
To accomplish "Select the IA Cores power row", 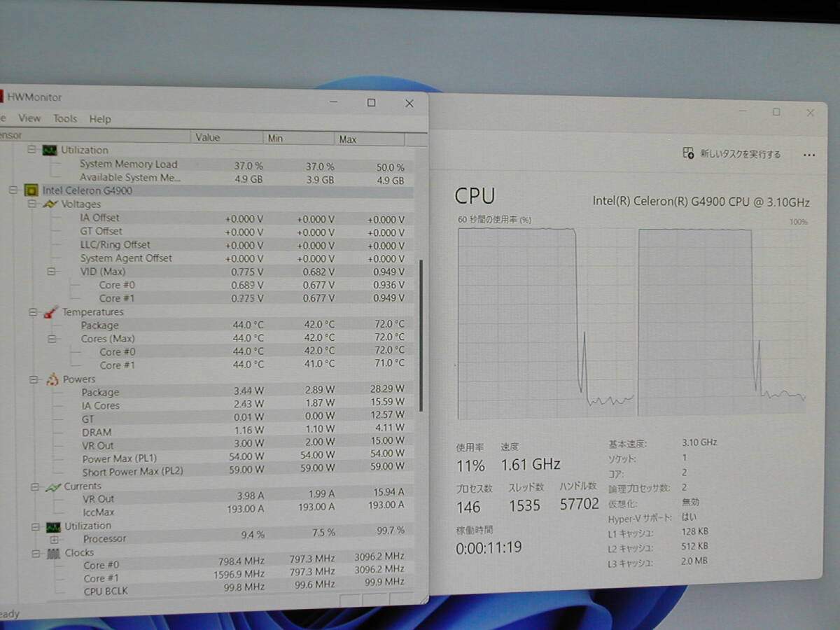I will [207, 405].
